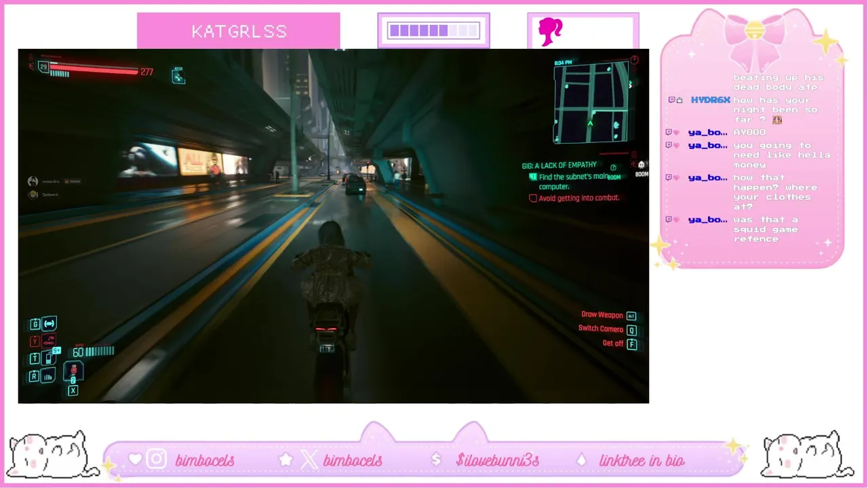The image size is (868, 488).
Task: Click the health value '277'
Action: tap(147, 72)
